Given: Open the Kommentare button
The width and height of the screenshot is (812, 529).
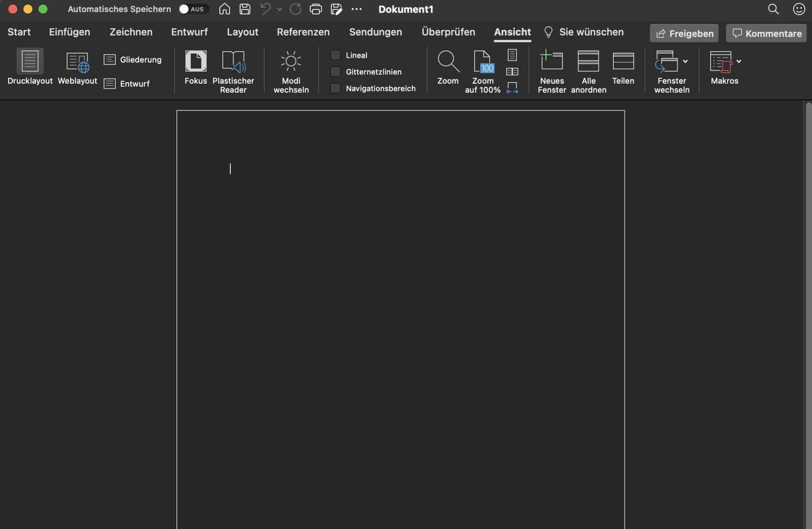Looking at the screenshot, I should pos(766,33).
